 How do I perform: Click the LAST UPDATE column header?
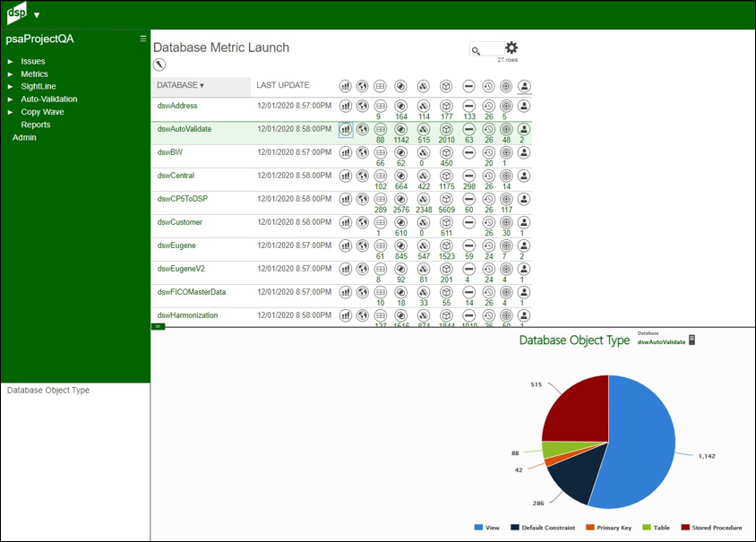pos(282,85)
